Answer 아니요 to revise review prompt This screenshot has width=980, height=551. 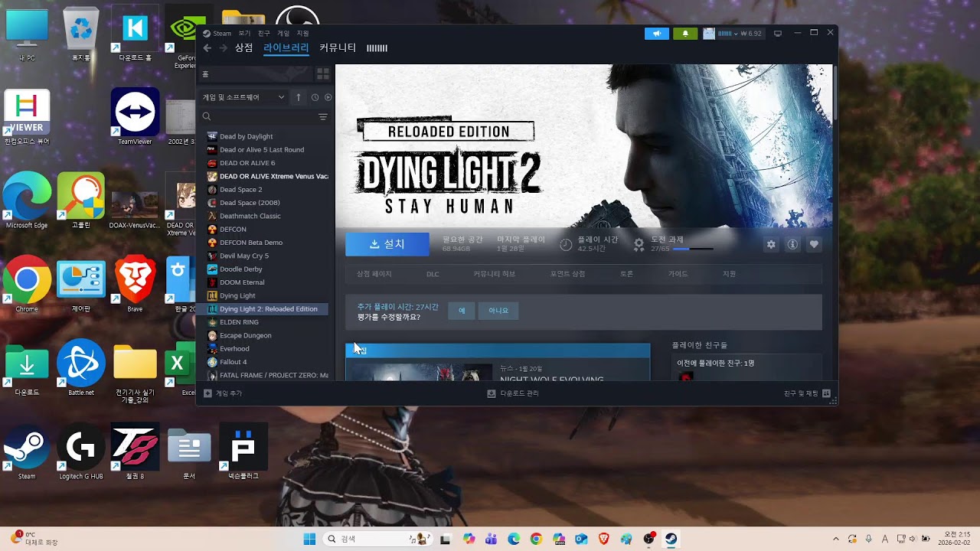[x=498, y=311]
